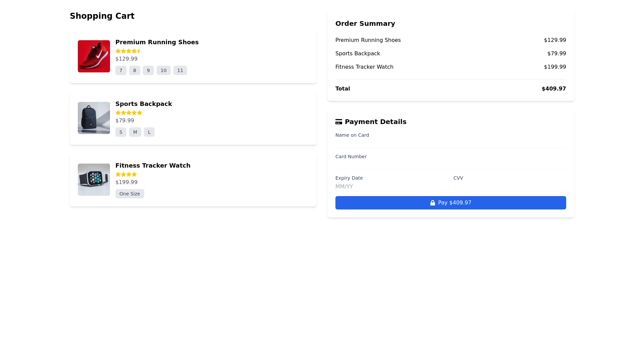Focus the CVV input field
644x362 pixels.
click(x=509, y=186)
